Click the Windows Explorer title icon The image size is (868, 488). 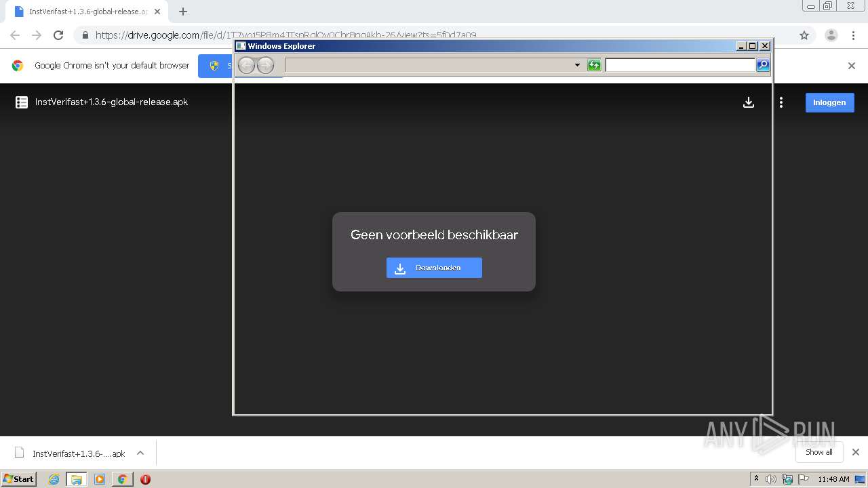tap(241, 46)
